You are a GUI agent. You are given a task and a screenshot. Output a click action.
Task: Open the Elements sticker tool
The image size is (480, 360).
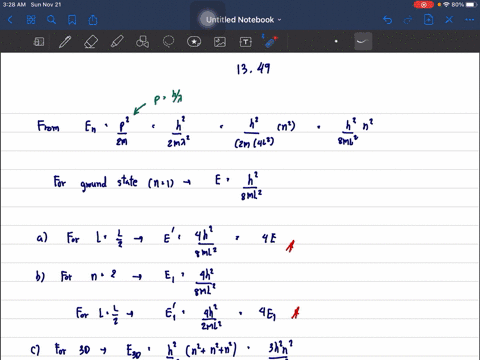194,42
